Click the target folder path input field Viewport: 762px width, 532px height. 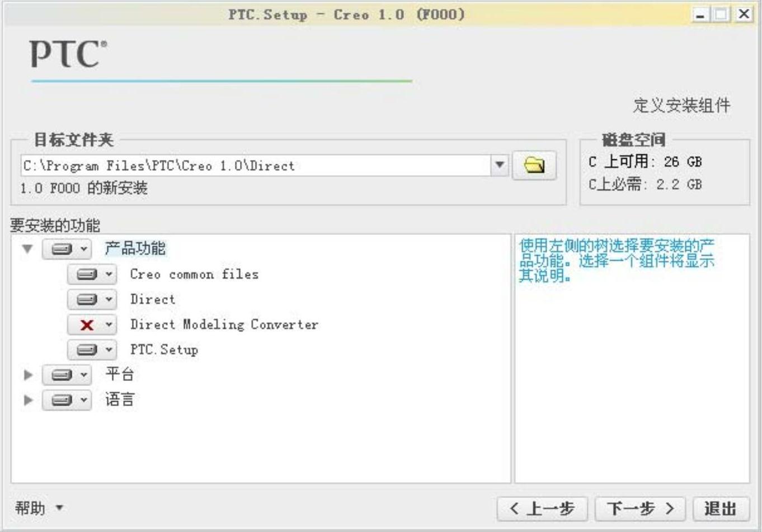(x=256, y=165)
